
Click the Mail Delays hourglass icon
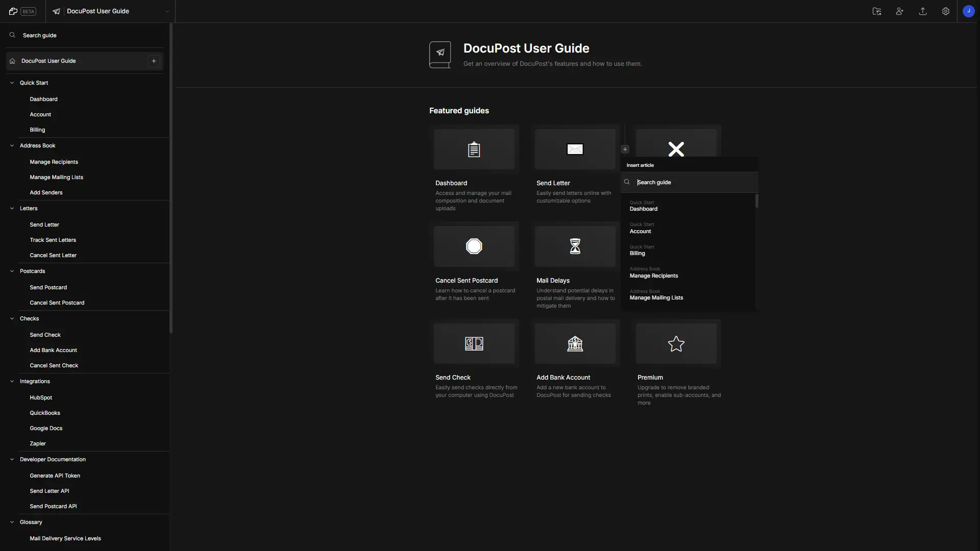pyautogui.click(x=575, y=246)
